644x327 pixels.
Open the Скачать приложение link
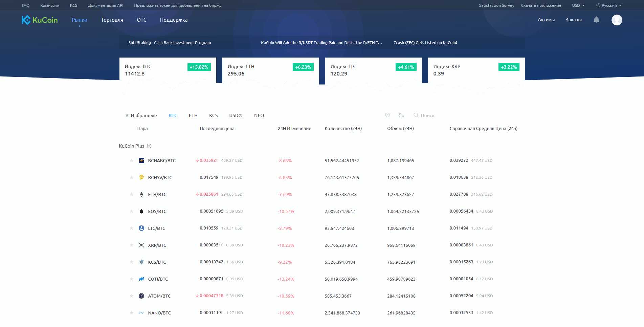point(541,5)
